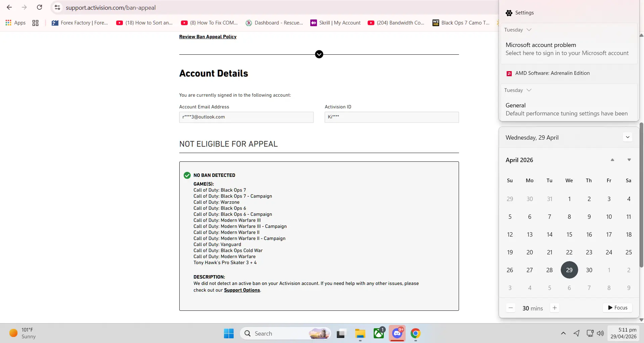Click the page's vertical scrollbar thumb
The image size is (644, 343).
click(641, 195)
